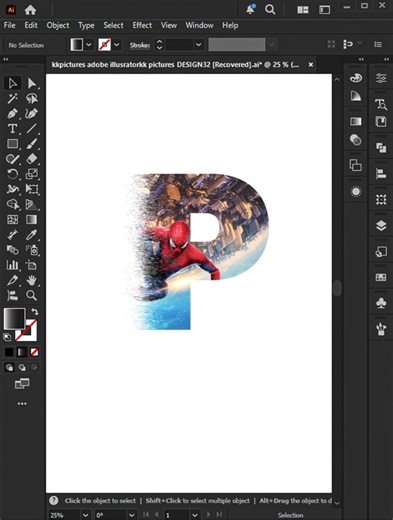The image size is (393, 520).
Task: Open the Window menu
Action: point(199,25)
